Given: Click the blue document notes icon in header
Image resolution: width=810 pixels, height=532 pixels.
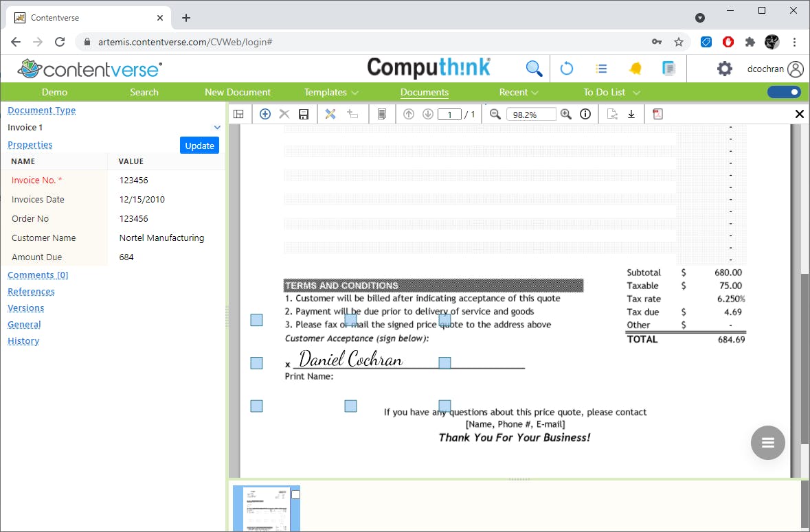Looking at the screenshot, I should (x=668, y=69).
